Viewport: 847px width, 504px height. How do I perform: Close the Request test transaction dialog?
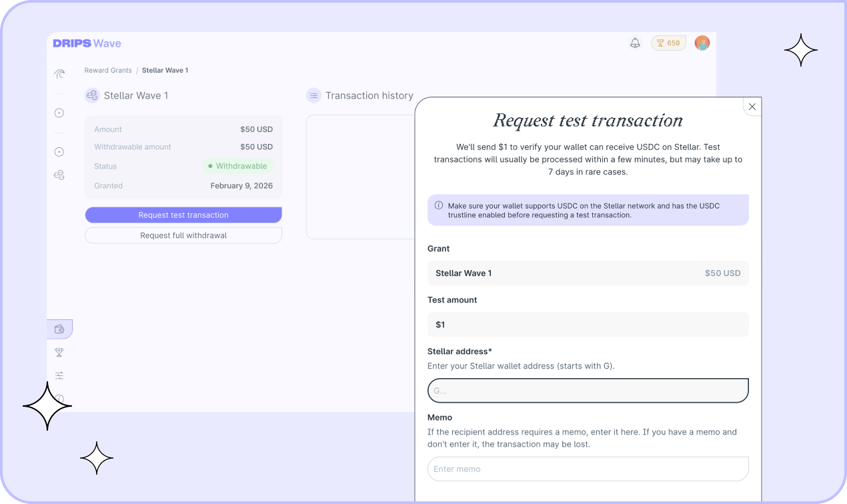pos(752,107)
